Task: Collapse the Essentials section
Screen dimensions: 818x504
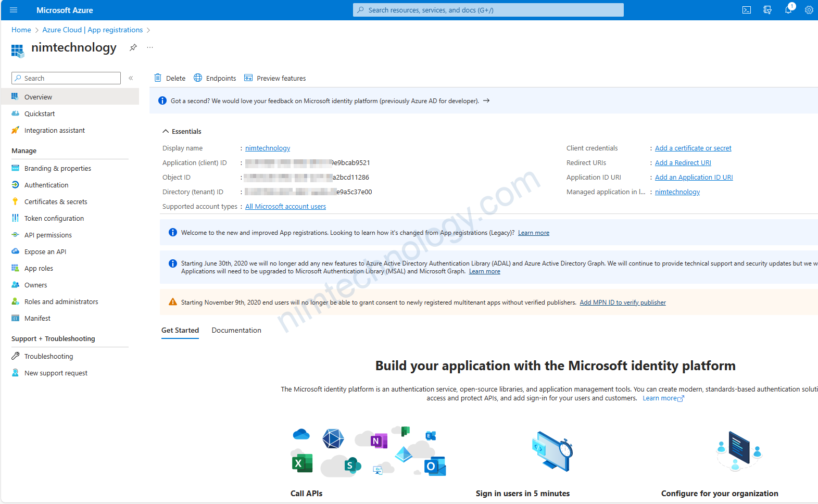Action: 166,131
